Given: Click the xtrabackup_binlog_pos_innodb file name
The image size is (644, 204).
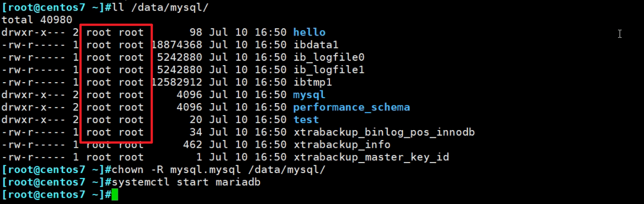Looking at the screenshot, I should point(384,132).
